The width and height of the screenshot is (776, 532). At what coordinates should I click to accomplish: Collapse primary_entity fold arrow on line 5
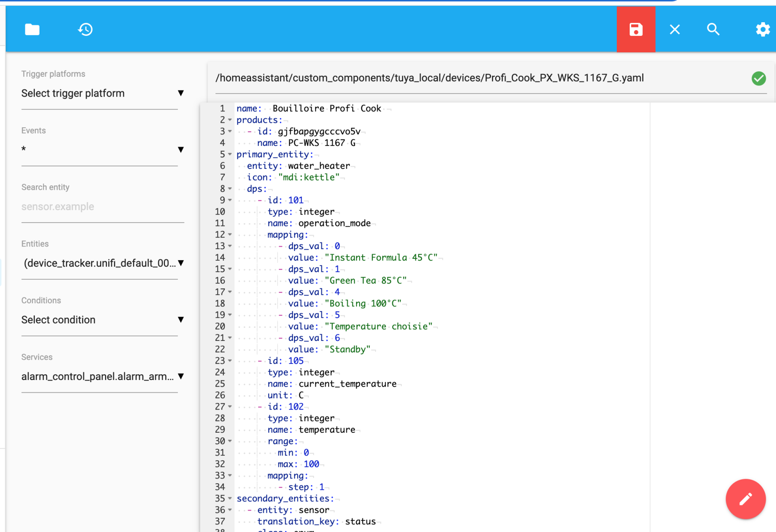(x=230, y=154)
